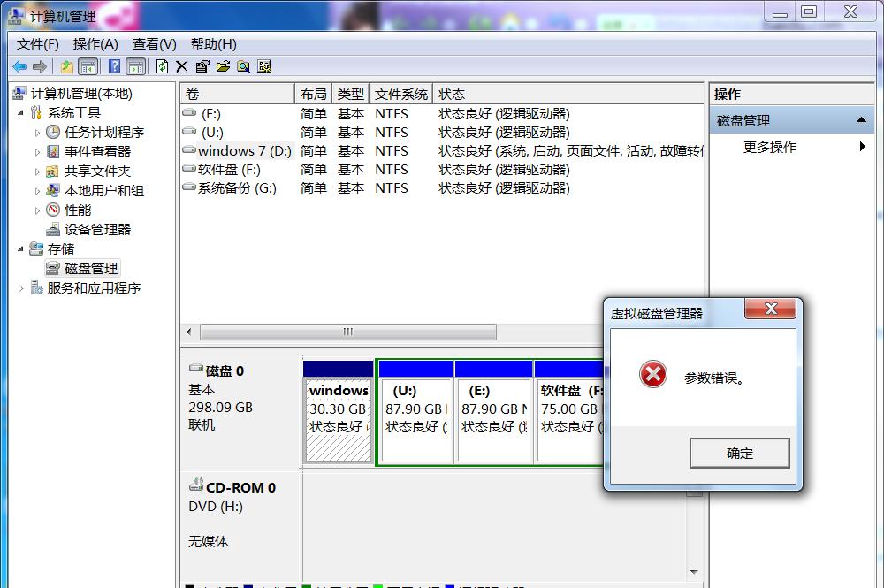Viewport: 884px width, 588px height.
Task: Open the 文件(F) menu
Action: (37, 44)
